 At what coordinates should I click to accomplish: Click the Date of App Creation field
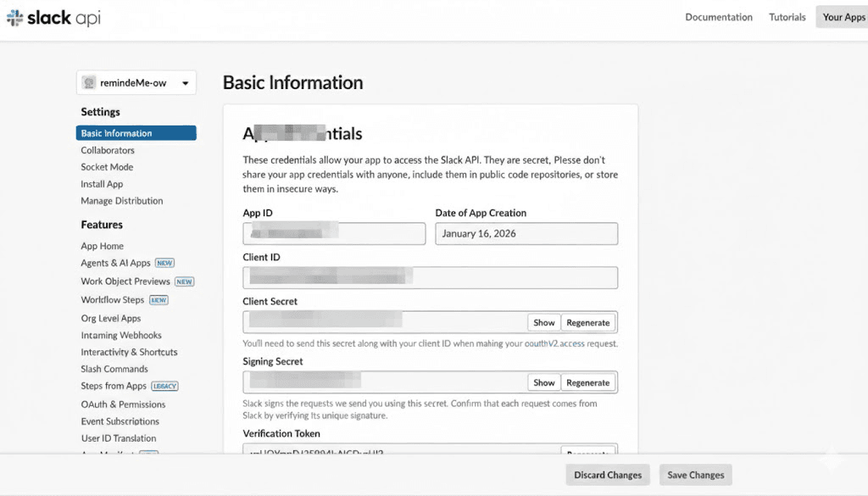coord(526,233)
